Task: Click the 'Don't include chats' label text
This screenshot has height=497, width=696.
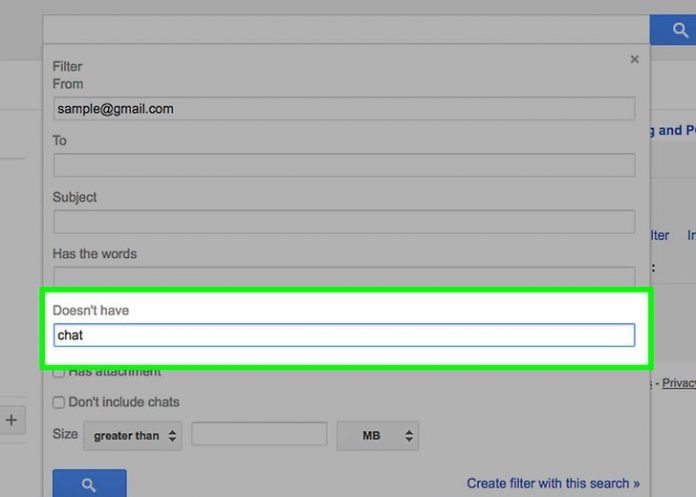Action: 124,402
